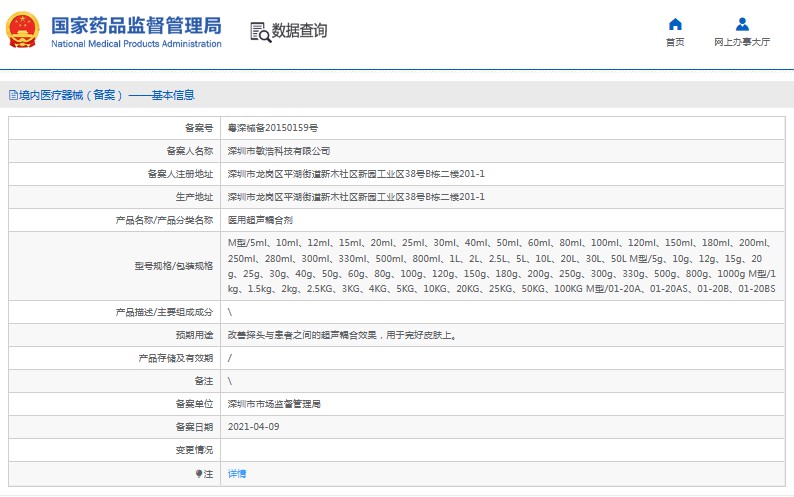
Task: Select the 变更情况 label
Action: click(x=194, y=450)
